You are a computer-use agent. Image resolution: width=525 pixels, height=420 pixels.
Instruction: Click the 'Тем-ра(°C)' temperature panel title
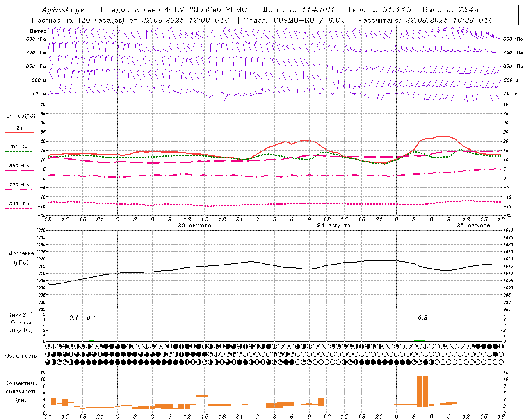click(20, 116)
